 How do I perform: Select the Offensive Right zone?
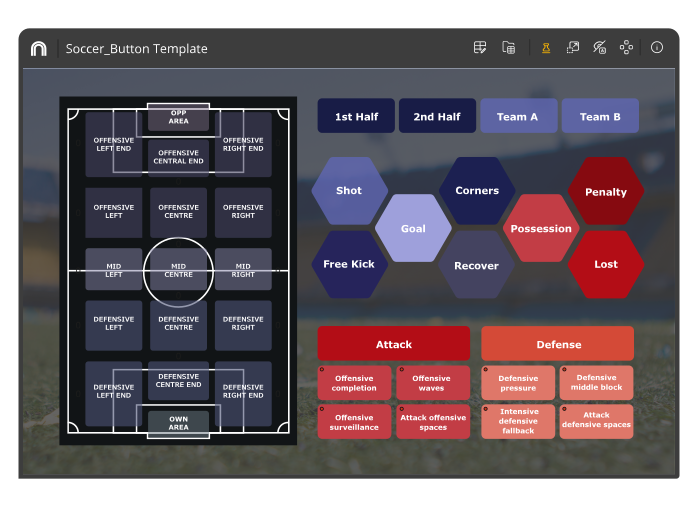tap(243, 212)
